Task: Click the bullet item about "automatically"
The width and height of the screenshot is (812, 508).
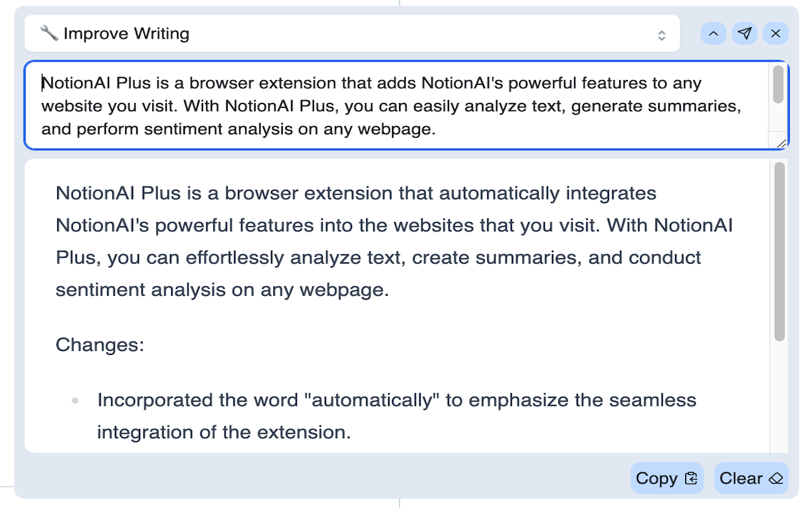Action: point(396,416)
